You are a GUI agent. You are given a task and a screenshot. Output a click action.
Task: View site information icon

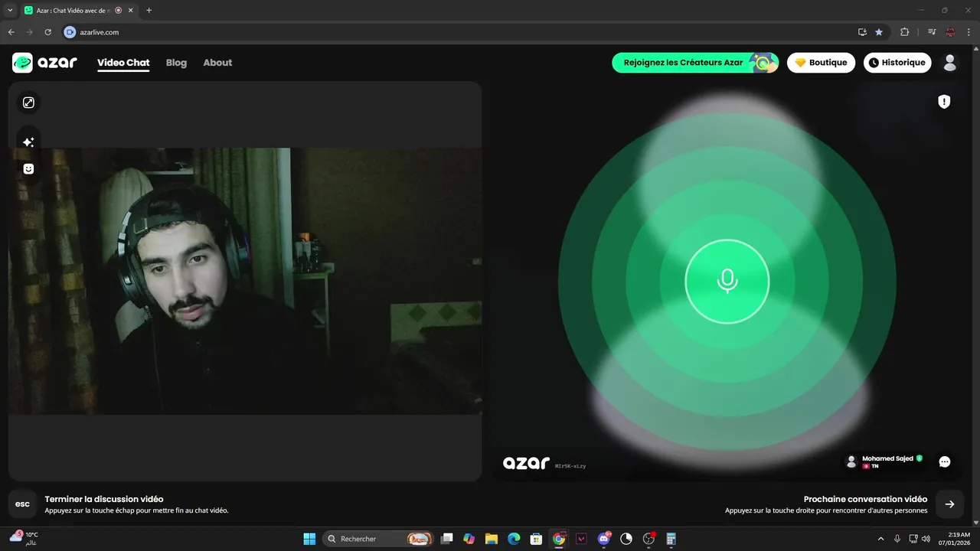(x=70, y=32)
